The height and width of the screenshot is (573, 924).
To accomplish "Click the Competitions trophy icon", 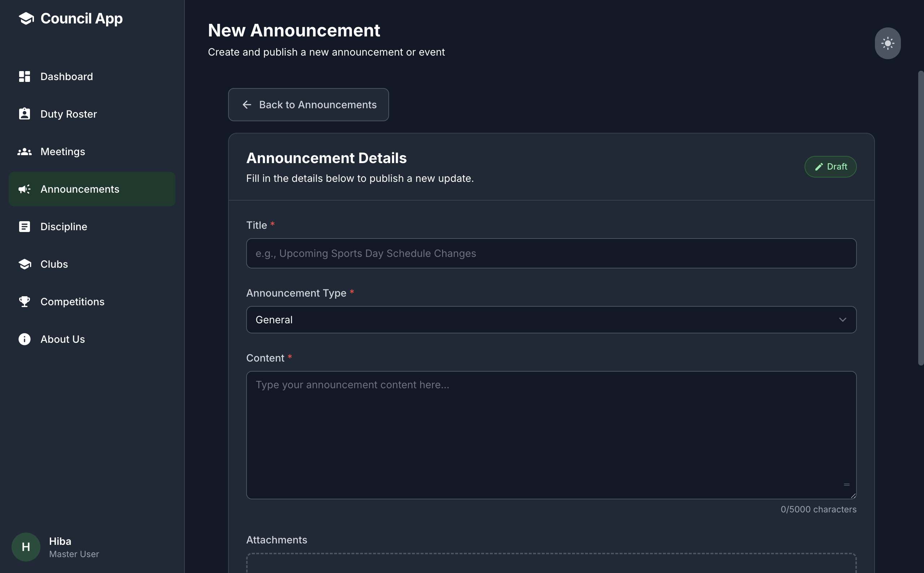I will 25,302.
